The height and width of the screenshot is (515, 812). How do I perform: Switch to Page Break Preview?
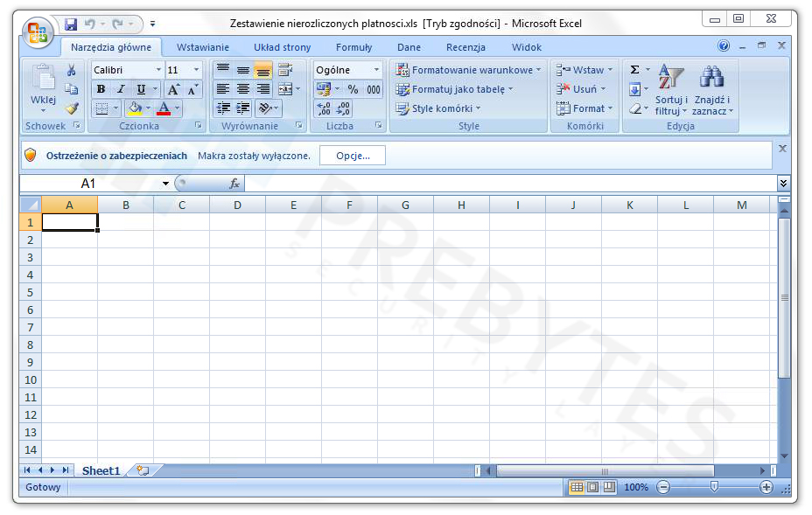tap(609, 487)
